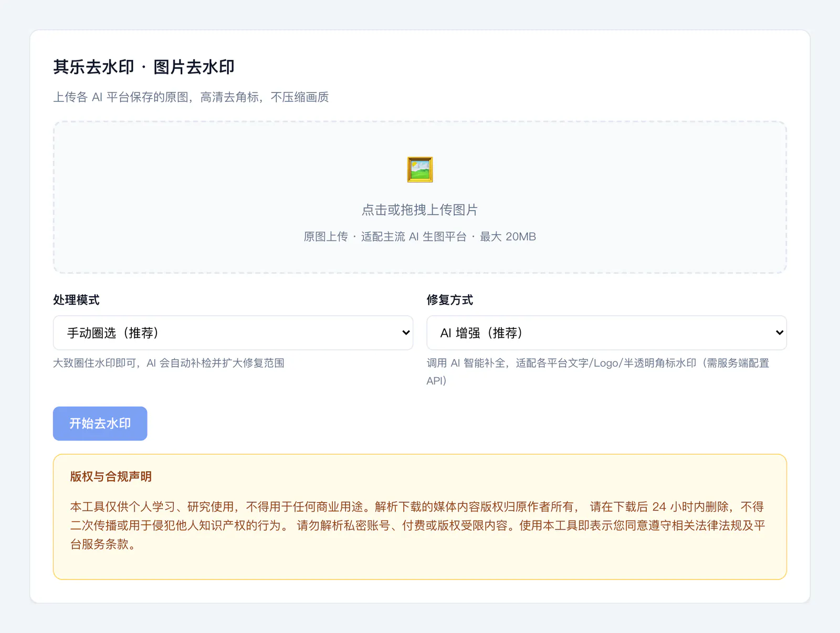This screenshot has height=633, width=840.
Task: Click the 开始去水印 button
Action: pyautogui.click(x=100, y=423)
